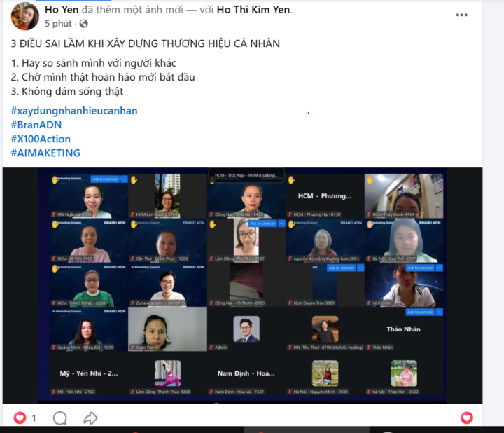Image resolution: width=504 pixels, height=433 pixels.
Task: Select line 'Hay so sánh mình với người khác'
Action: pyautogui.click(x=99, y=63)
